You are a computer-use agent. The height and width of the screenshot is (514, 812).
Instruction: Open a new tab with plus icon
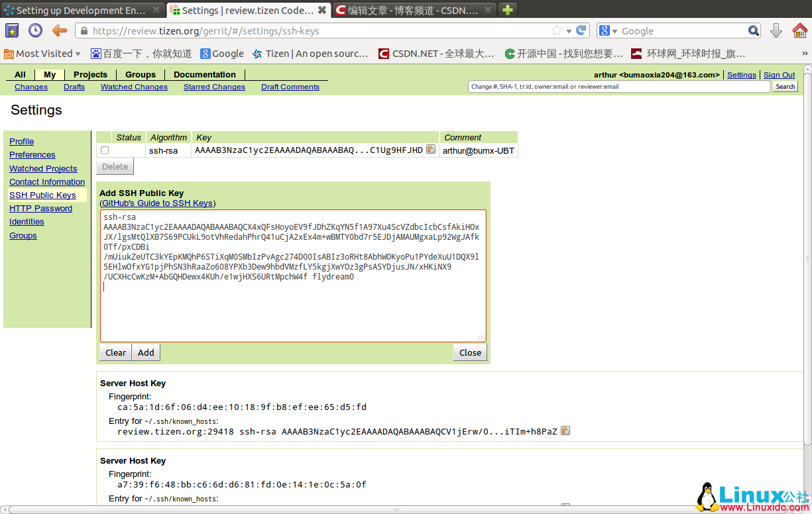pos(507,10)
